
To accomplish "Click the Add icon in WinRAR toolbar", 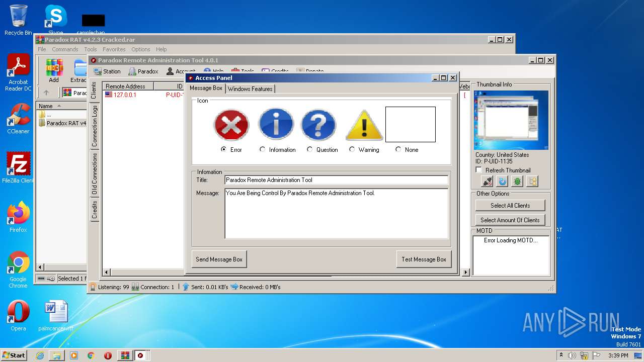I will pyautogui.click(x=54, y=71).
